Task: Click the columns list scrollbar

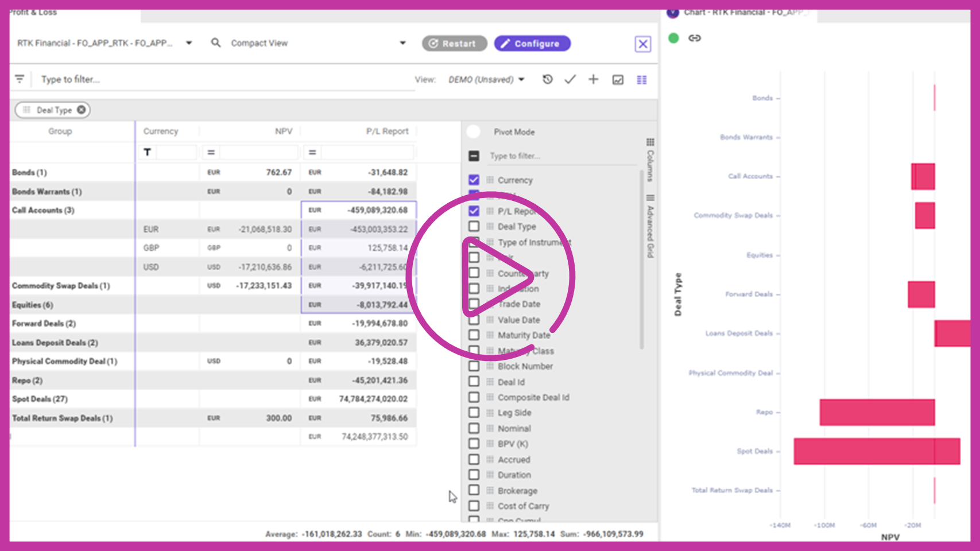Action: tap(641, 259)
